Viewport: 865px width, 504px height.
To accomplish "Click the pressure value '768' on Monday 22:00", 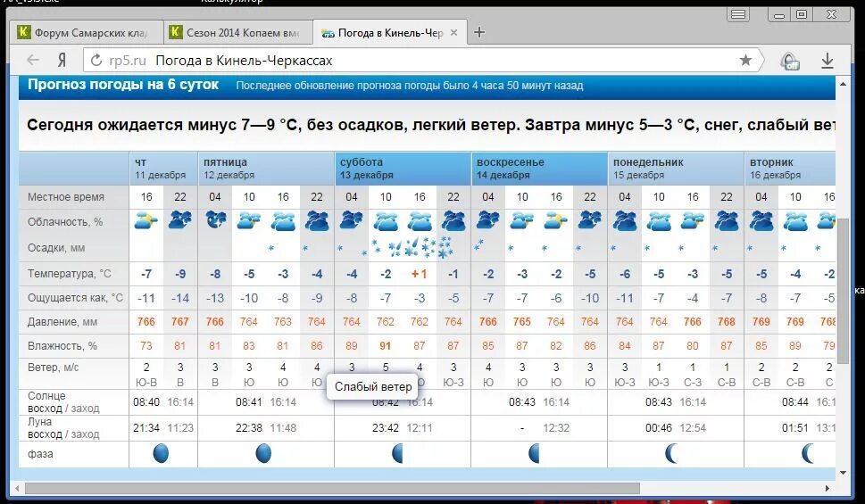I will (x=727, y=321).
